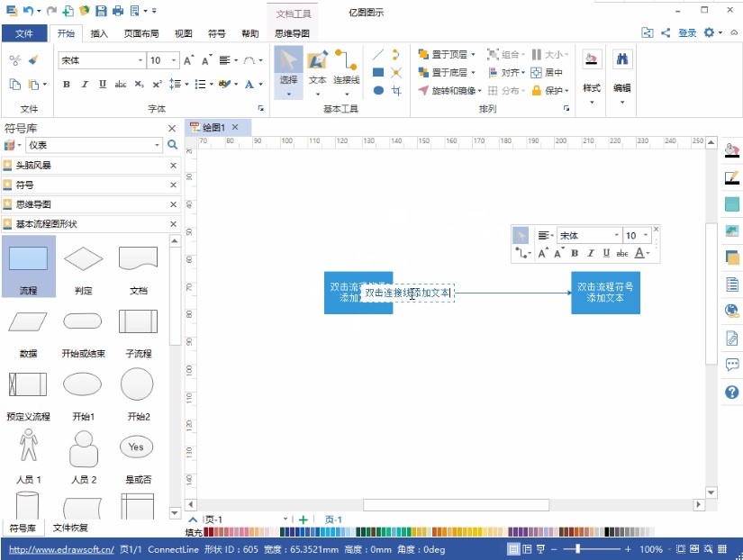743x560 pixels.
Task: Click the www.edrawsoft.cn link
Action: click(x=61, y=549)
